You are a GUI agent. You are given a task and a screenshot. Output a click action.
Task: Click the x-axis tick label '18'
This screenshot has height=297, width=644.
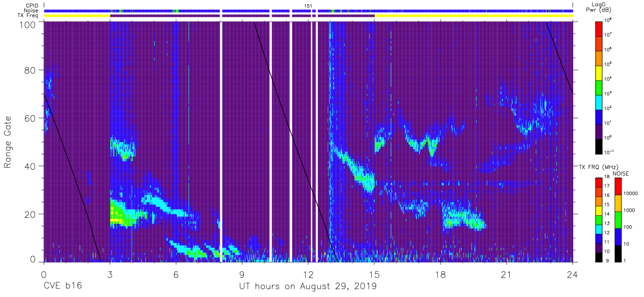441,275
